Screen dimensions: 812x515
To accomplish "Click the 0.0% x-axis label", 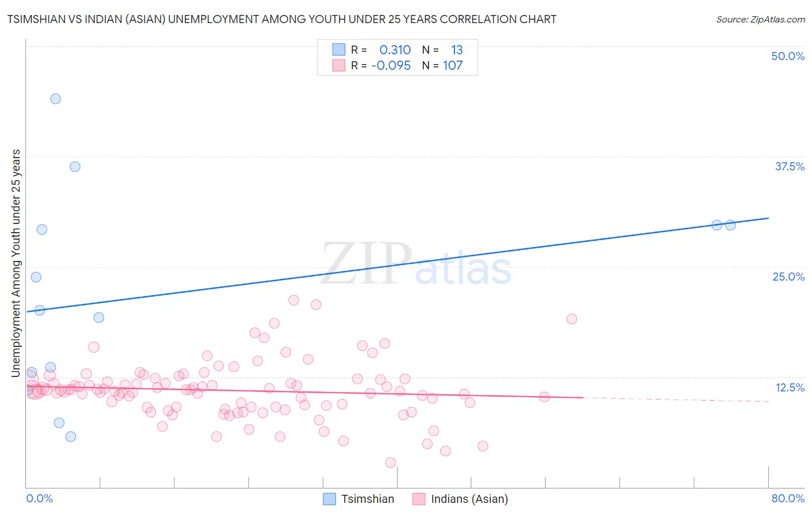I will (x=39, y=498).
